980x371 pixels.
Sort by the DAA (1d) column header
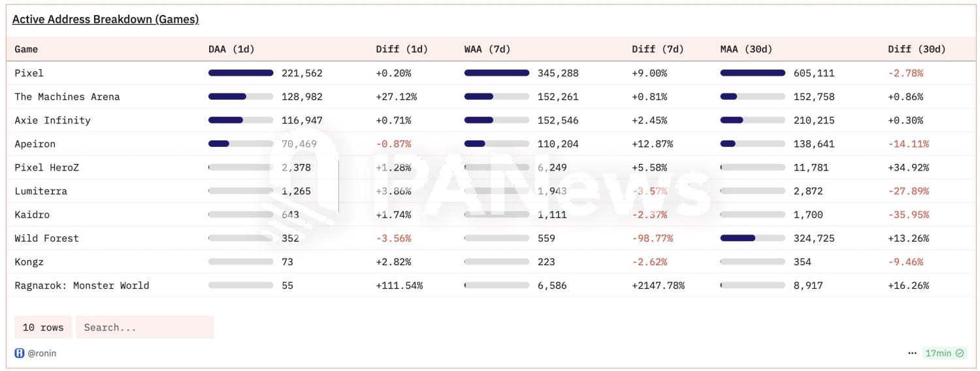tap(231, 49)
